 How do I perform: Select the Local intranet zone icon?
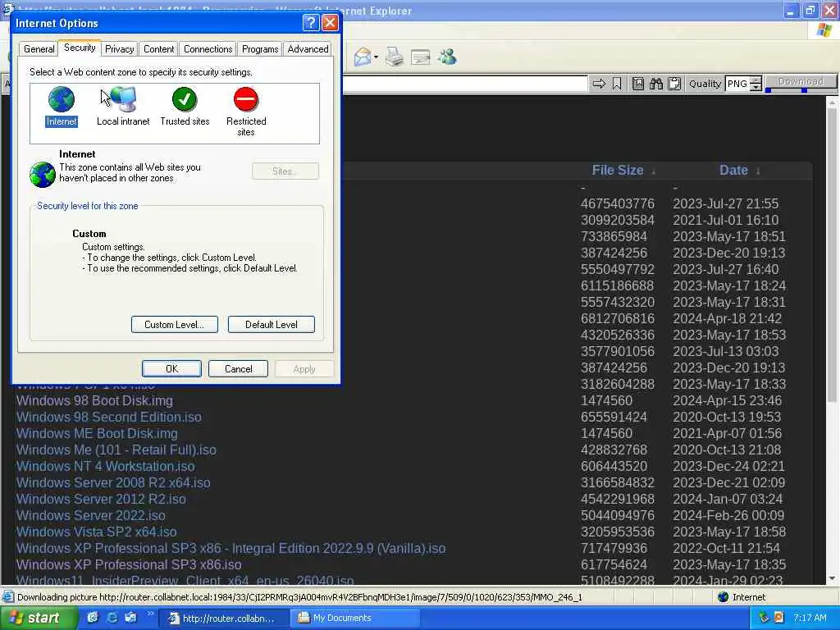tap(123, 99)
